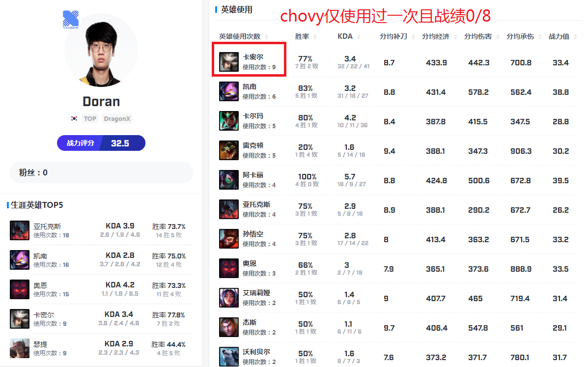
Task: Click the 阿卡丽 champion portrait
Action: coord(229,180)
